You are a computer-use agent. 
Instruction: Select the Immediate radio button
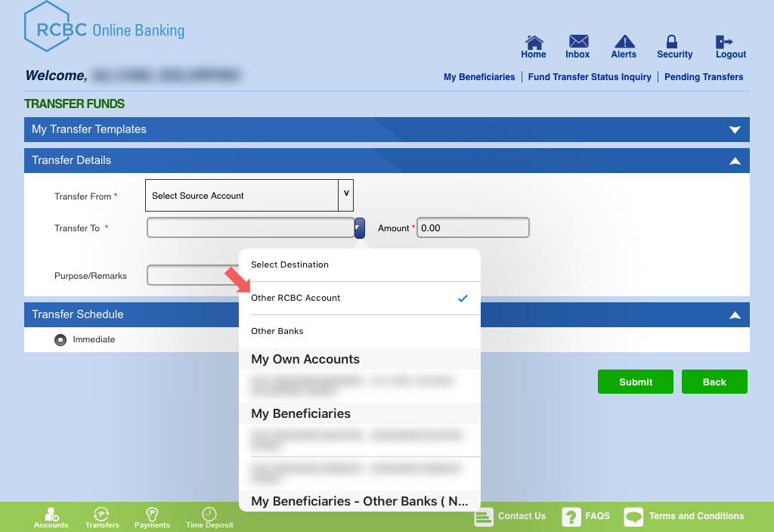60,340
